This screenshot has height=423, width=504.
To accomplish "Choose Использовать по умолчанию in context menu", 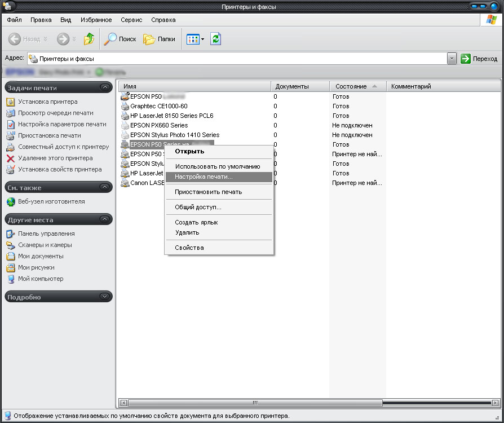I will pyautogui.click(x=219, y=166).
